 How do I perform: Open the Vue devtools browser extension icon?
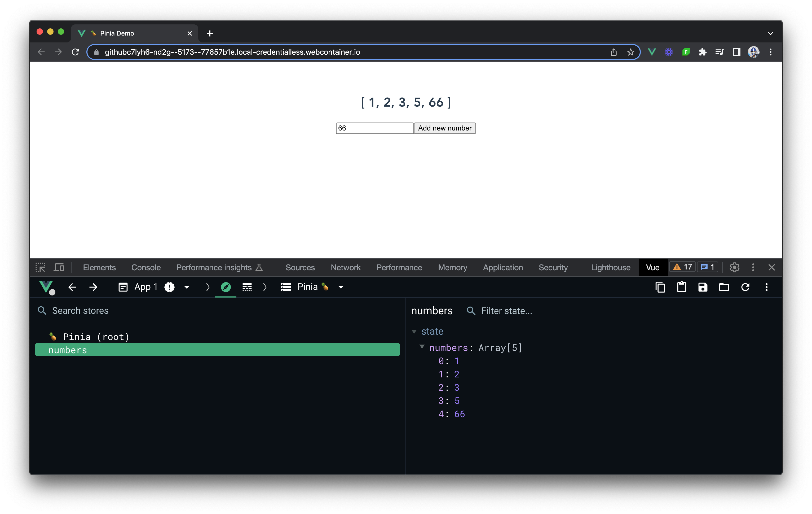651,52
